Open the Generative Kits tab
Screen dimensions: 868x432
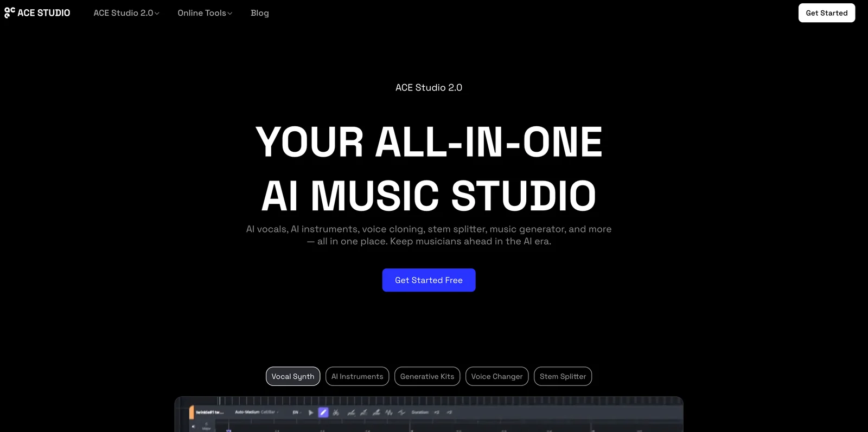click(427, 376)
